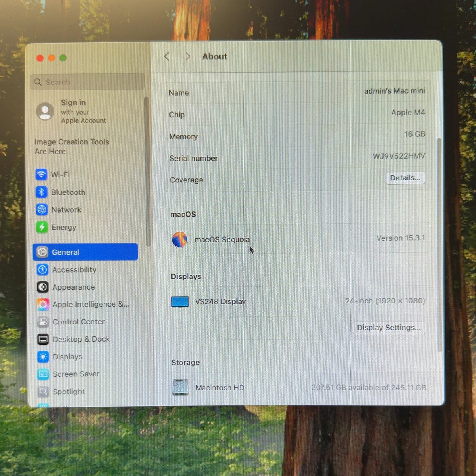Click the Apple M4 chip value
Viewport: 476px width, 476px height.
pyautogui.click(x=408, y=112)
